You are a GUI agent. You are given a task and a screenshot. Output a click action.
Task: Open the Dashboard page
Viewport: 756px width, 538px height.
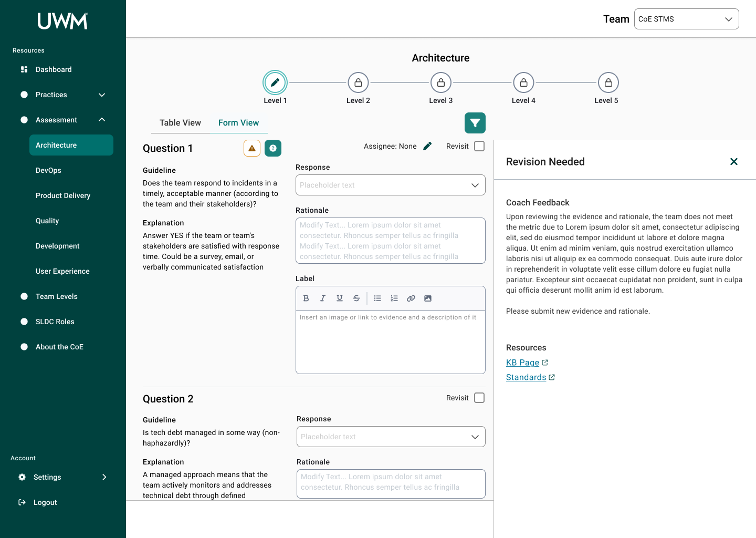(54, 69)
